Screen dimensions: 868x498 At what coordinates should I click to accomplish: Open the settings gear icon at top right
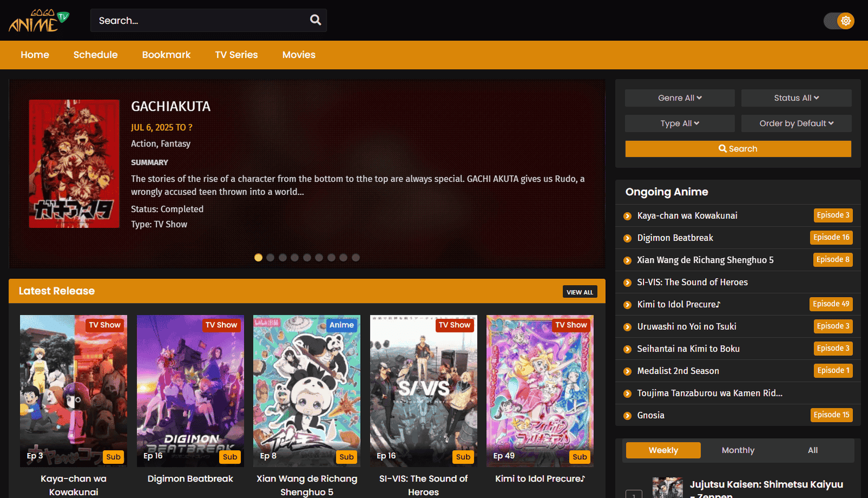click(846, 21)
